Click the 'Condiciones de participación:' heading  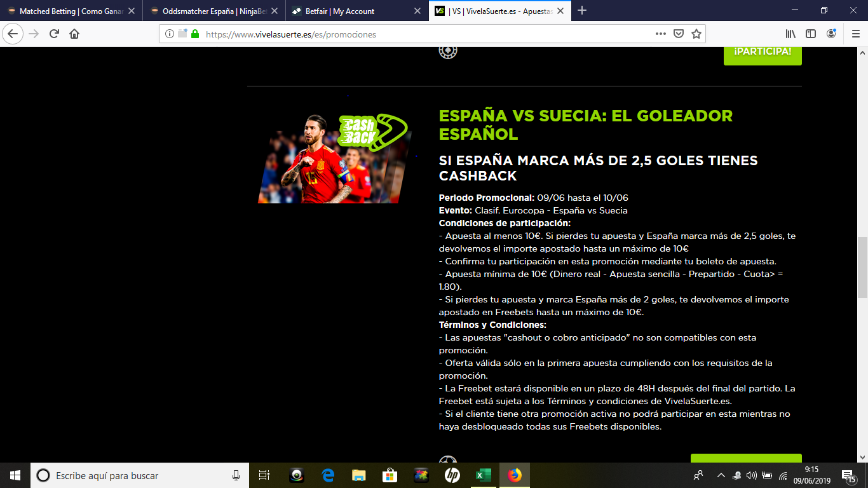click(505, 223)
